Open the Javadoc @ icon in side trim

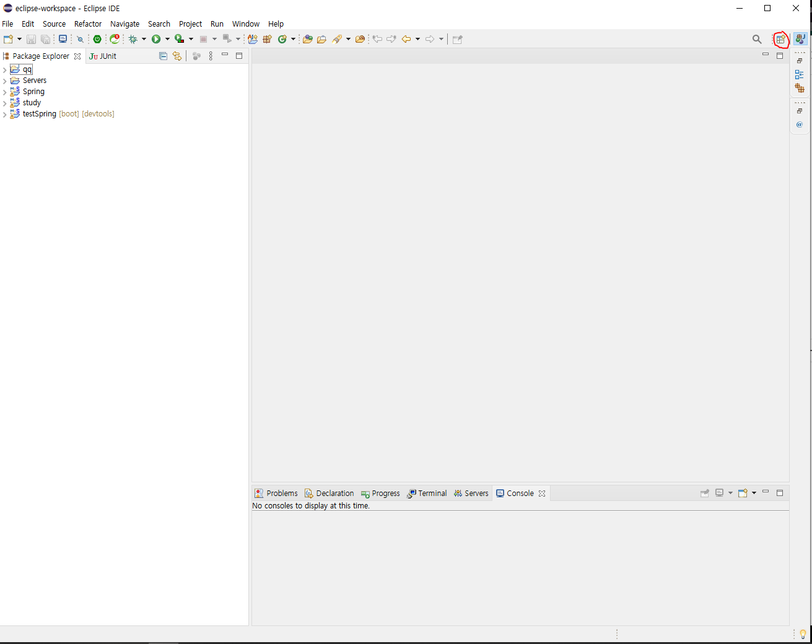800,124
